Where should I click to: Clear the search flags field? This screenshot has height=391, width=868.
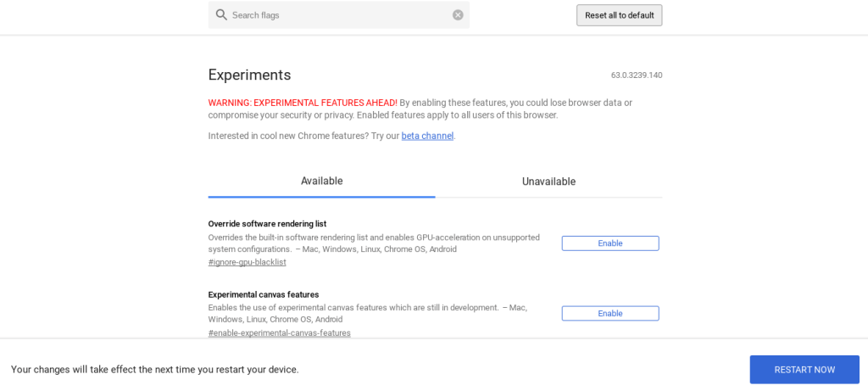(458, 14)
